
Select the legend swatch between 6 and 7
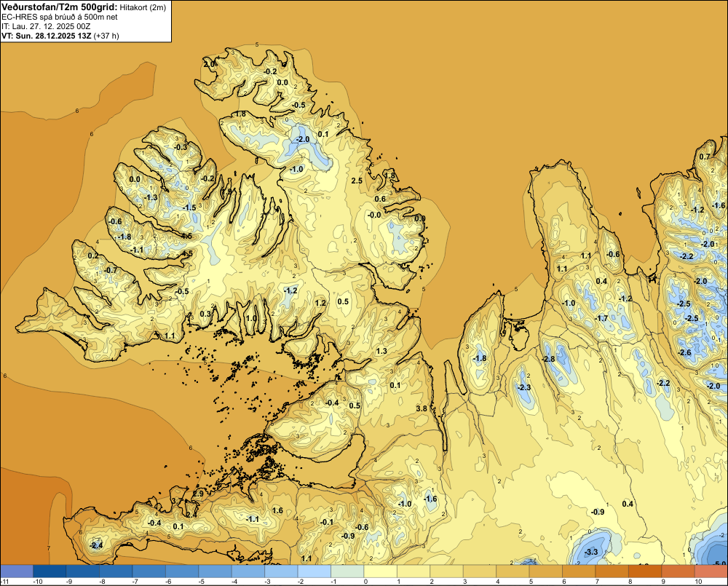point(579,571)
